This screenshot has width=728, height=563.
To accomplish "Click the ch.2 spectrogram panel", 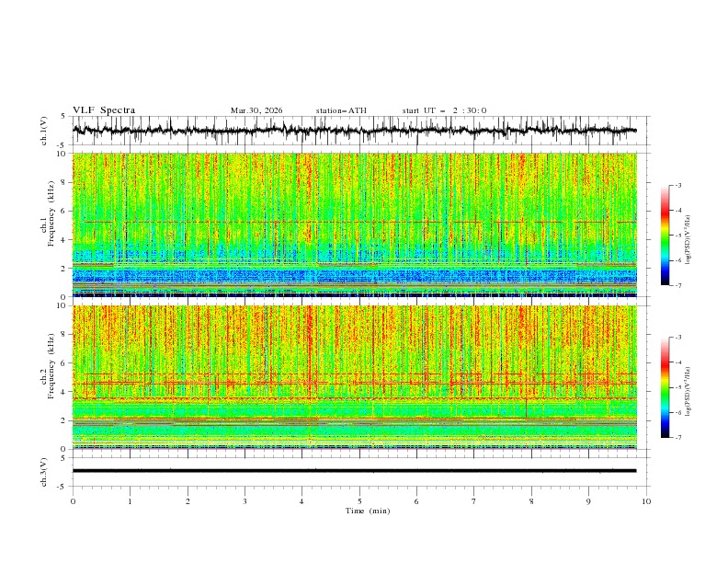I will pyautogui.click(x=354, y=377).
